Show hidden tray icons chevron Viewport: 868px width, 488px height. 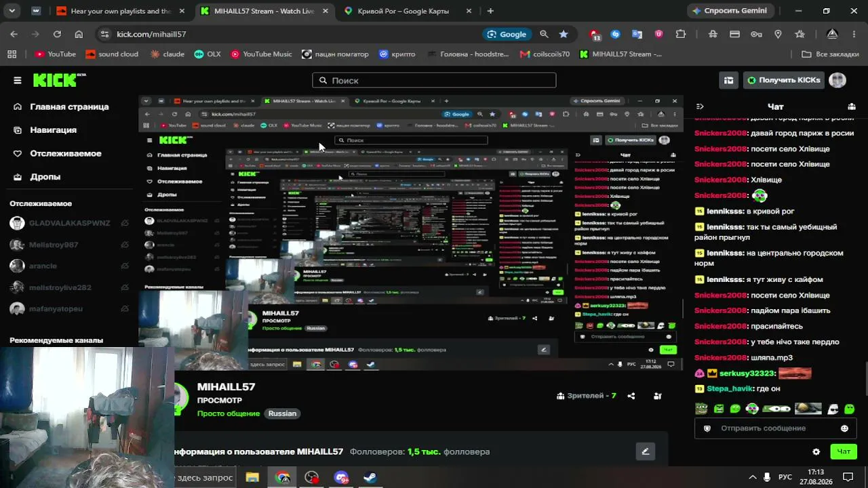pyautogui.click(x=752, y=477)
